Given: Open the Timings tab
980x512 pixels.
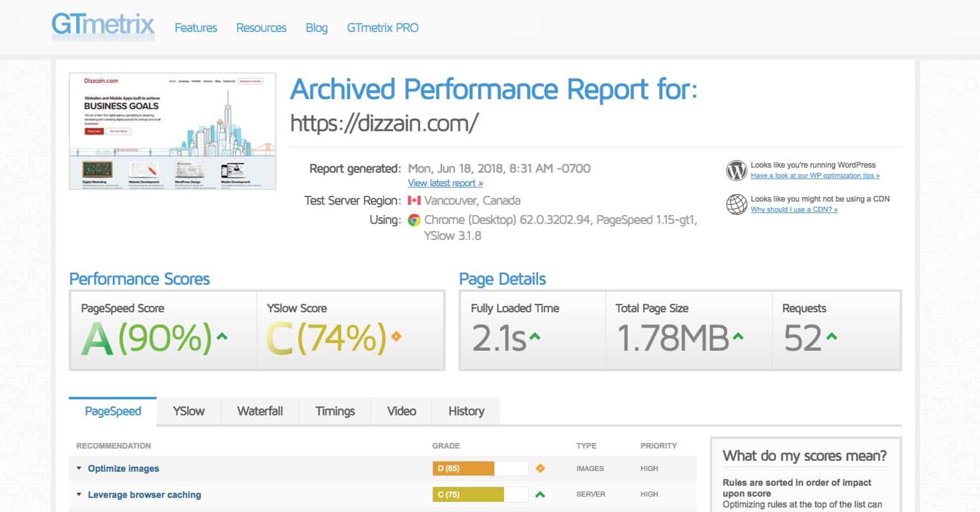Looking at the screenshot, I should pos(335,411).
